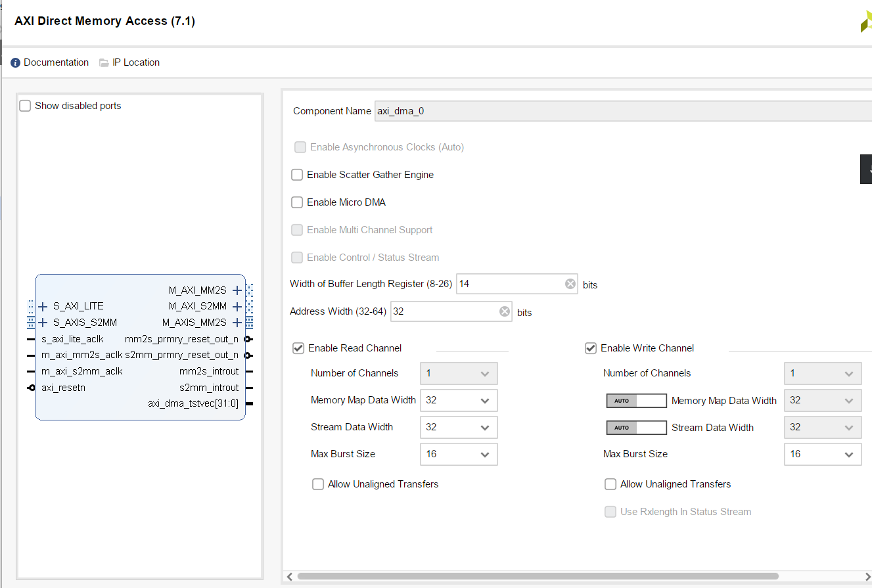This screenshot has height=588, width=872.
Task: Expand write channel Max Burst Size dropdown
Action: 822,454
